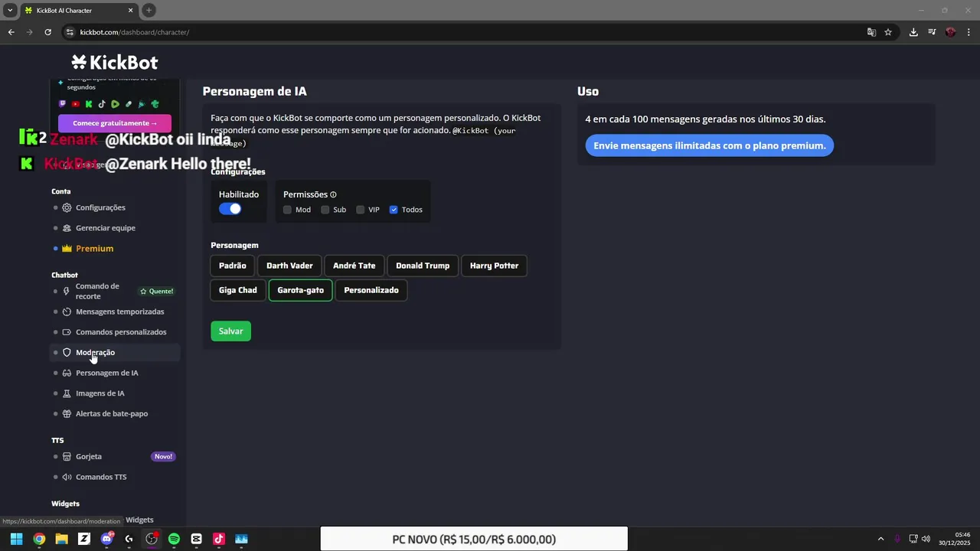Select the Padrão character

[x=233, y=266]
